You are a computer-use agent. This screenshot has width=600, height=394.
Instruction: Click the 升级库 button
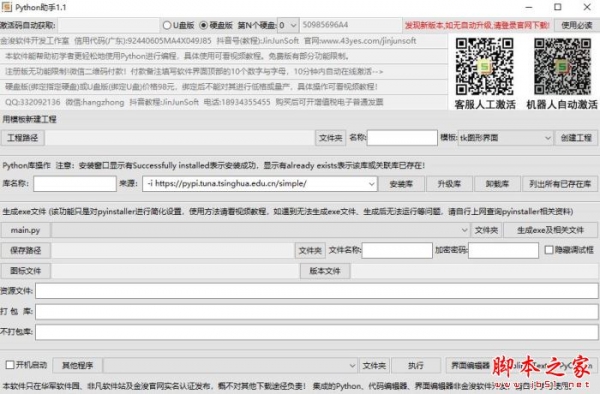coord(449,184)
